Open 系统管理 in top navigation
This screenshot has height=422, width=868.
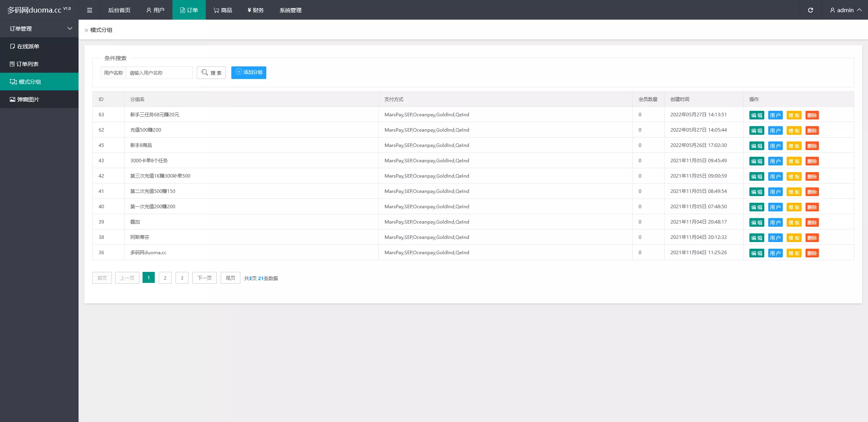290,10
